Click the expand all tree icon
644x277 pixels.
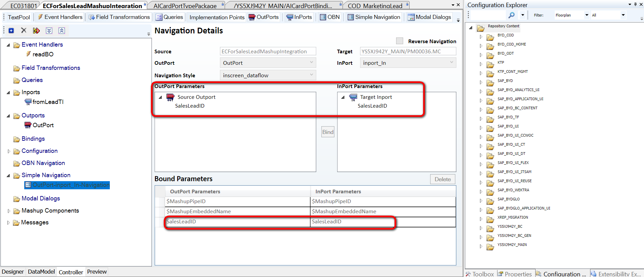pos(49,31)
